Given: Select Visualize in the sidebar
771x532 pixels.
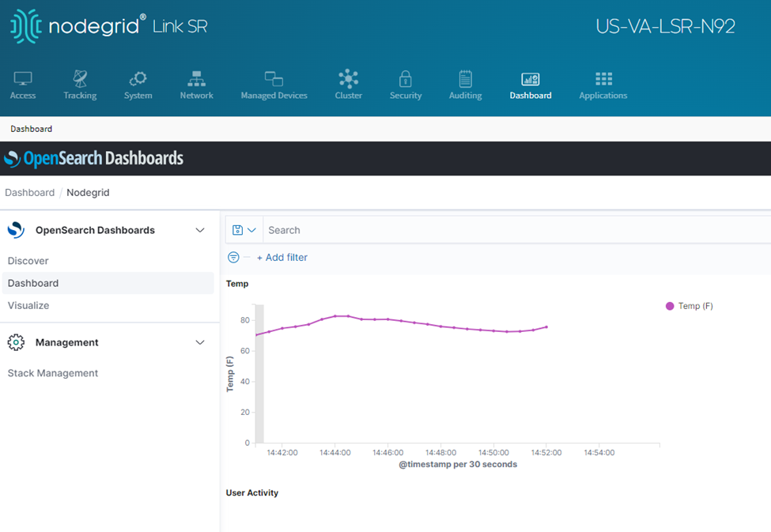Looking at the screenshot, I should coord(28,305).
